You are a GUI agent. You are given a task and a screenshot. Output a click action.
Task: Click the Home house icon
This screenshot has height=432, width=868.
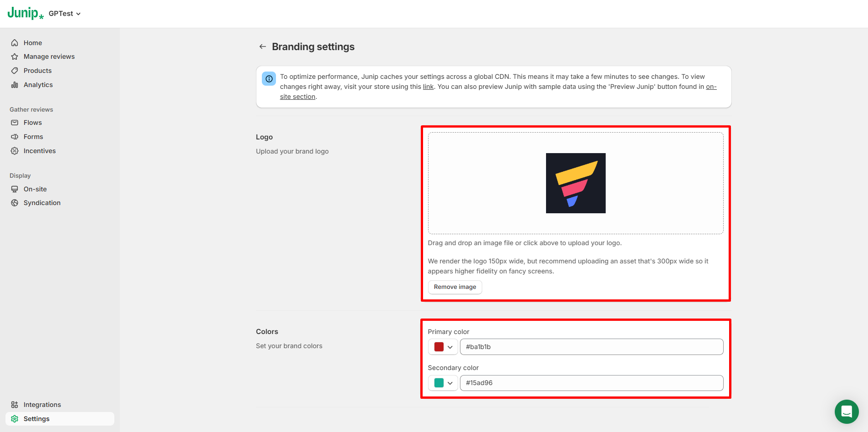[15, 43]
